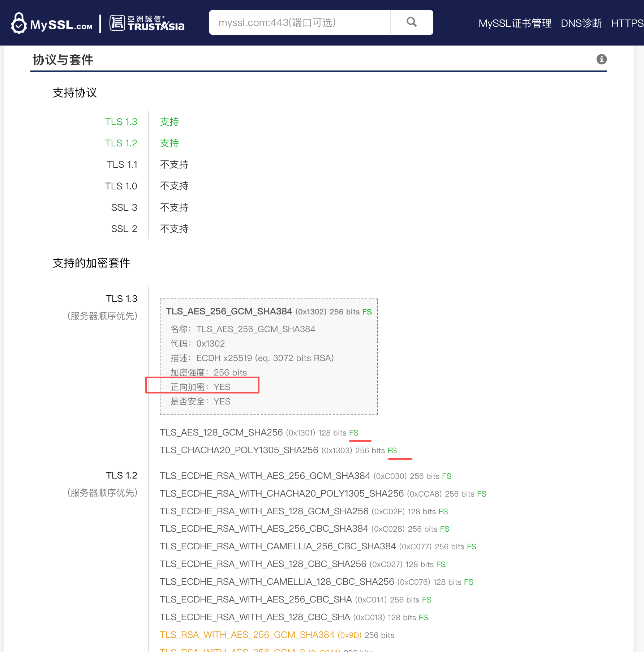Click the TLS 1.0 protocol label

click(121, 186)
